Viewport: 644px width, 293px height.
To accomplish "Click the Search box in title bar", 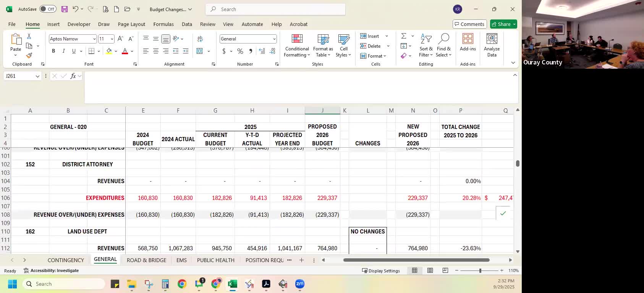I will click(x=275, y=9).
